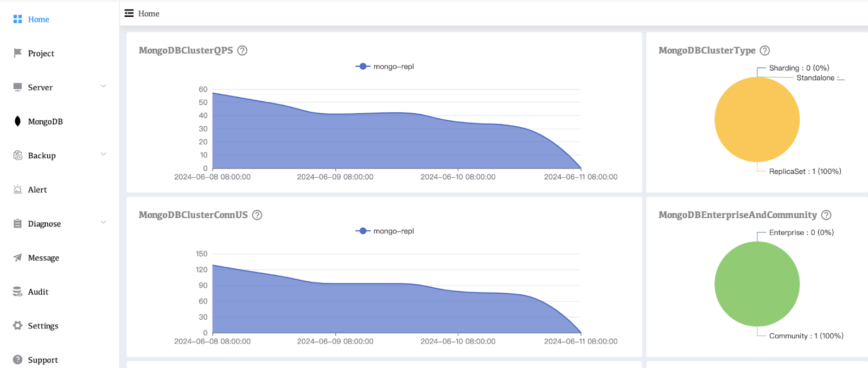Go to the Home menu item
Screen dimensions: 868x368
39,20
